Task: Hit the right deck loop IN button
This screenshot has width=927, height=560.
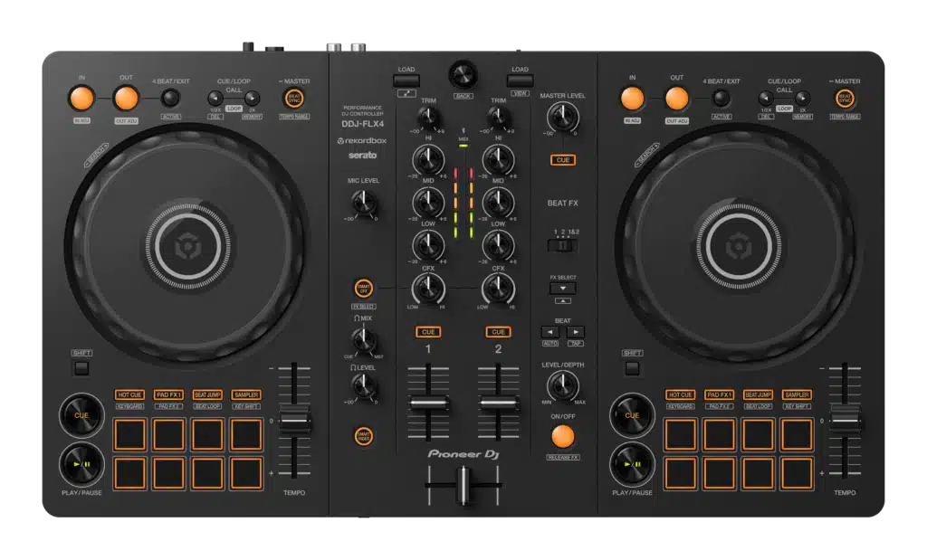Action: coord(632,99)
